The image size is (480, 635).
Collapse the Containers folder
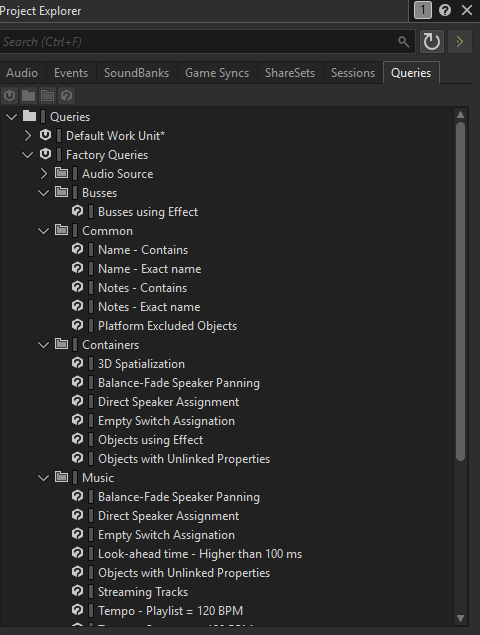[x=43, y=345]
